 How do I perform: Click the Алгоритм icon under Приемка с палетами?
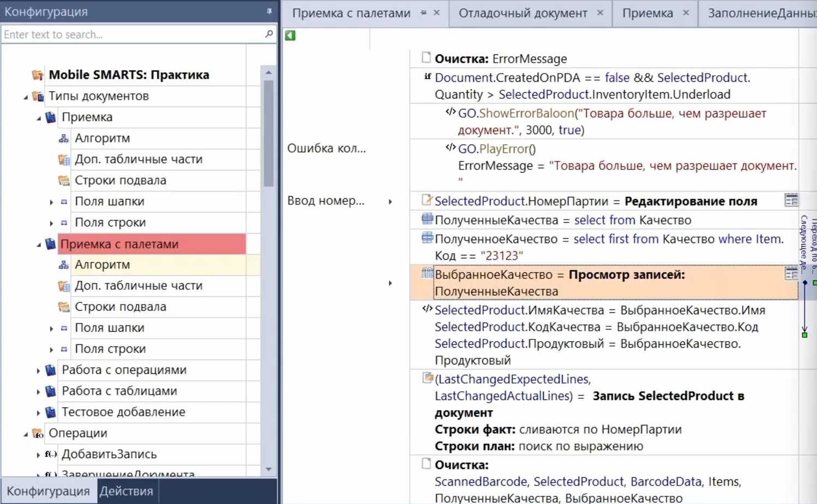click(64, 265)
